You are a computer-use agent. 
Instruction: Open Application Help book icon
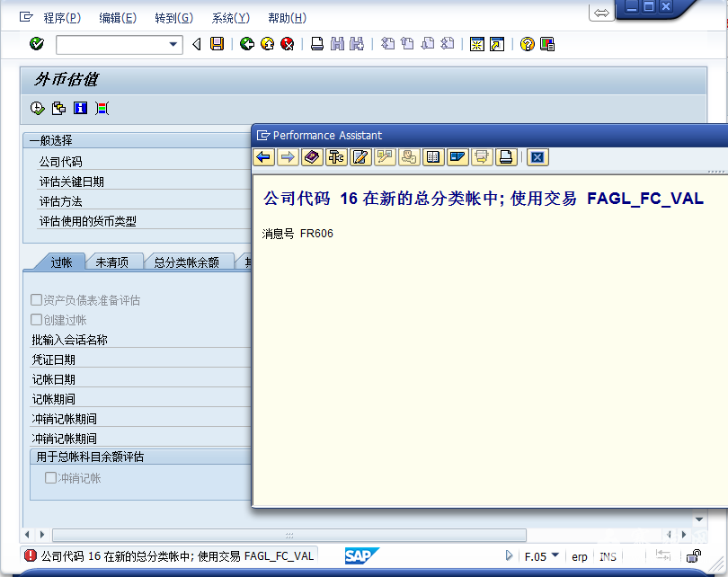(x=312, y=157)
